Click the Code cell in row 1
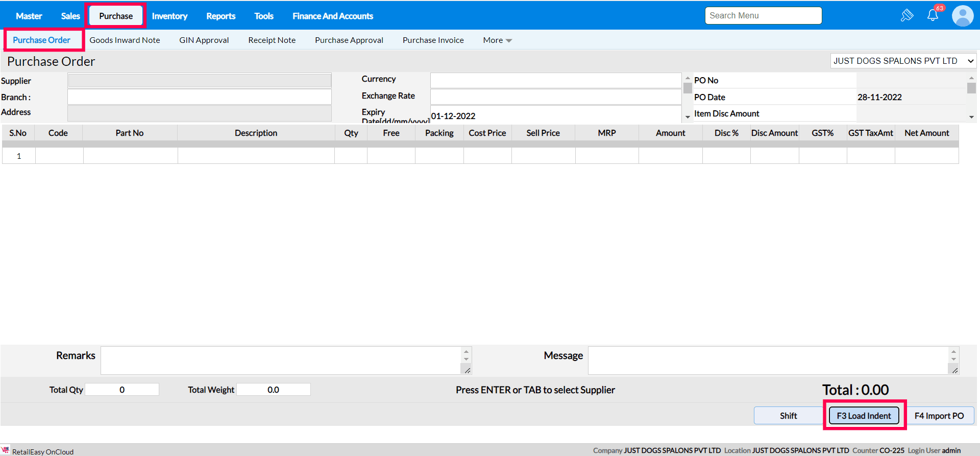 59,156
